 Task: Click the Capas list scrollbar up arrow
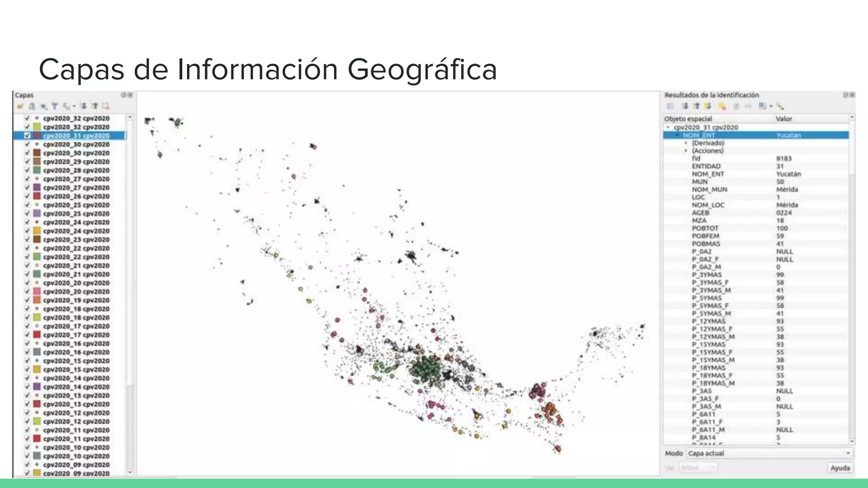pyautogui.click(x=130, y=117)
